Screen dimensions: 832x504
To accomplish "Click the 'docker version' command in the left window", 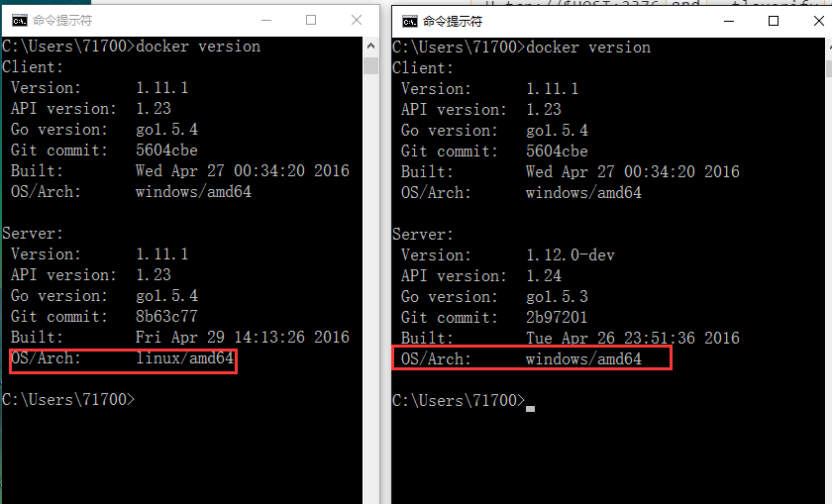I will 198,47.
